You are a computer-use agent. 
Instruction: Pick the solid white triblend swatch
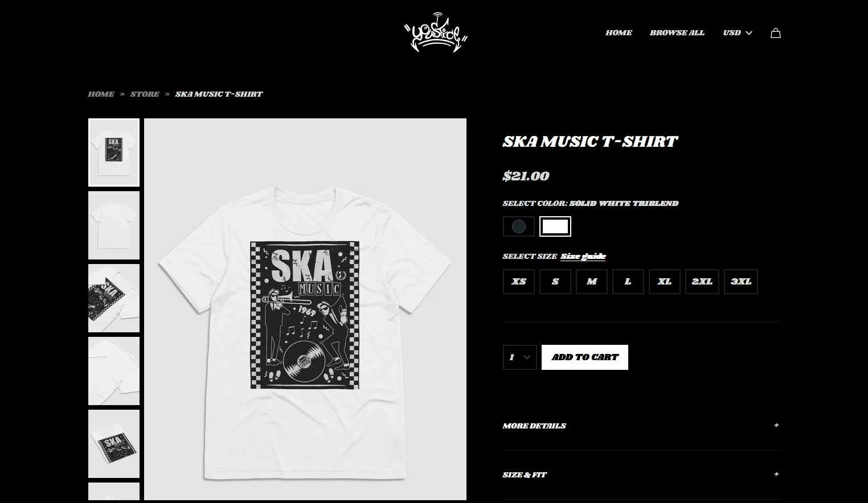555,226
